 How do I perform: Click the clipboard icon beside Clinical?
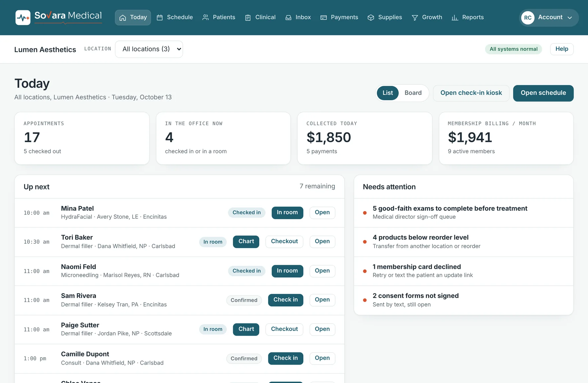pyautogui.click(x=248, y=18)
